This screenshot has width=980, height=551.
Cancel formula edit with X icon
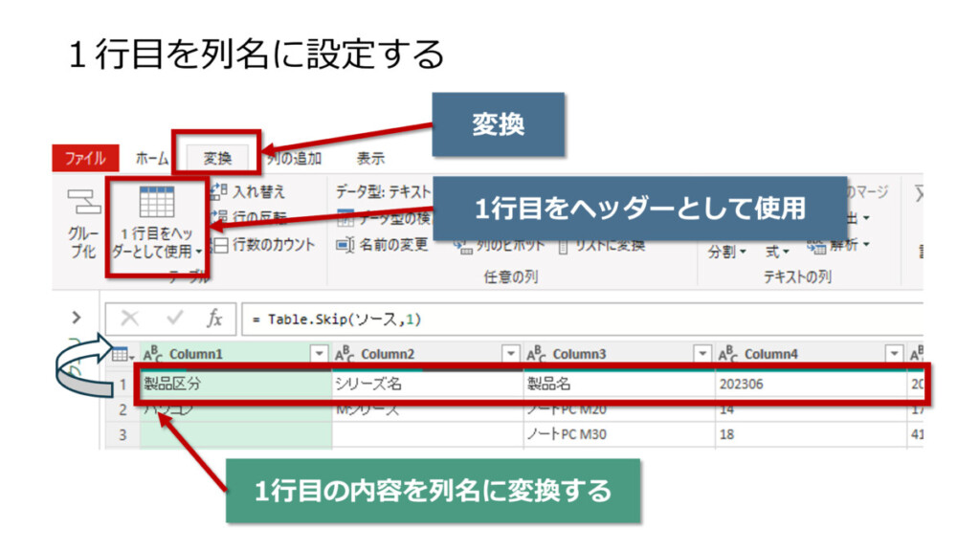pos(130,319)
